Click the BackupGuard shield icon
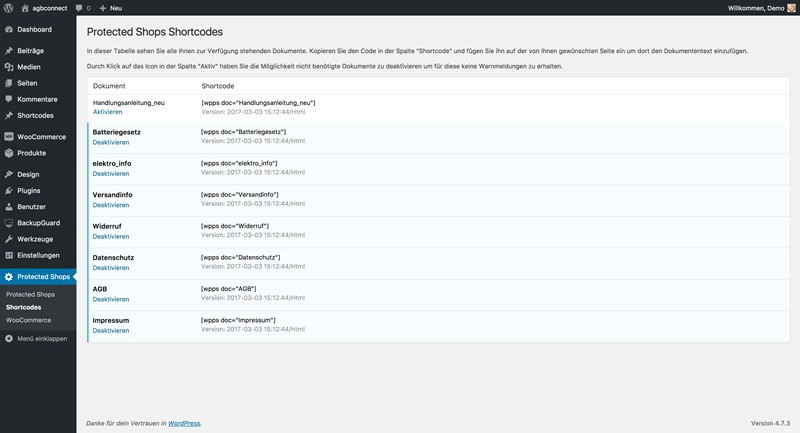800x433 pixels. 9,223
